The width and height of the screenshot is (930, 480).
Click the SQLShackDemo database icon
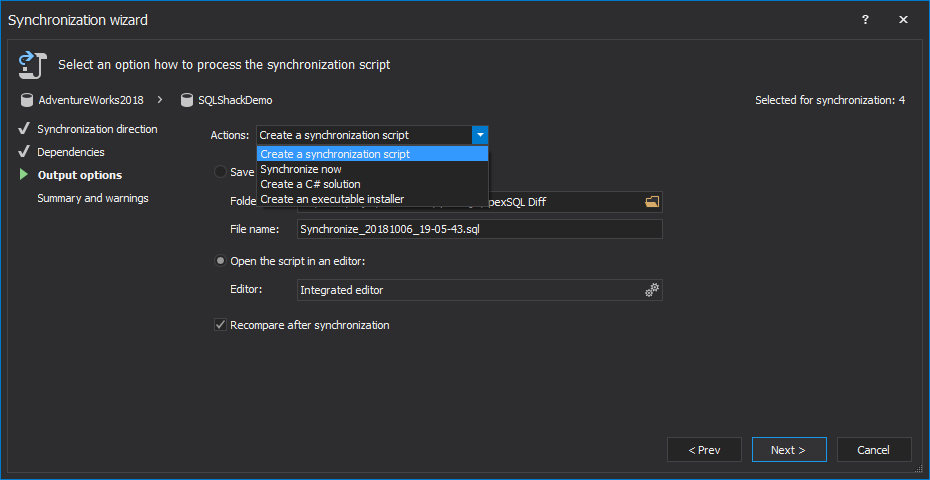click(x=187, y=100)
